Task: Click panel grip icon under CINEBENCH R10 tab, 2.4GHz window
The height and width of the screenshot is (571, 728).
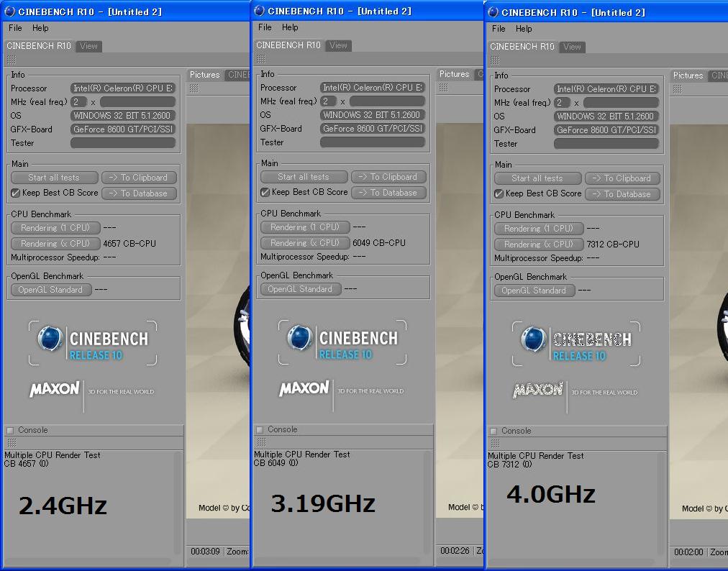Action: (x=11, y=60)
